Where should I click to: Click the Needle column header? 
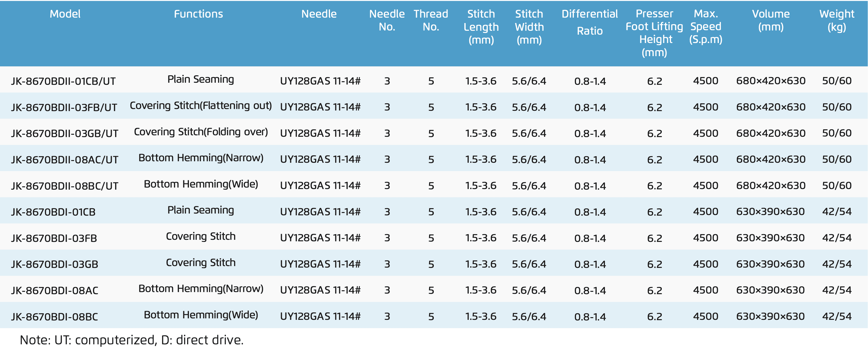319,14
